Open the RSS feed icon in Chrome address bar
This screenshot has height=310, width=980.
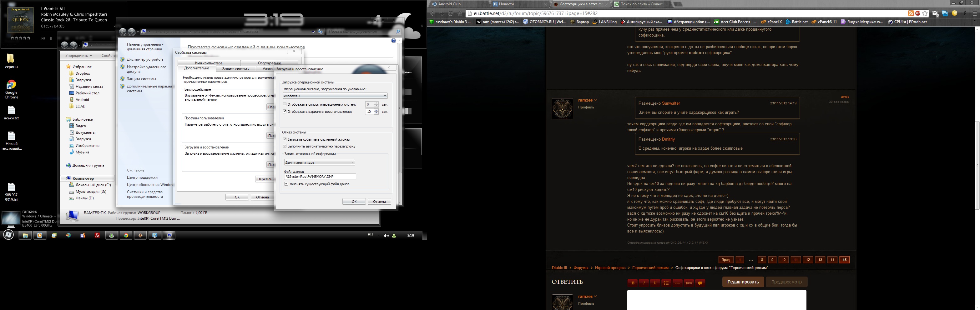(x=911, y=13)
